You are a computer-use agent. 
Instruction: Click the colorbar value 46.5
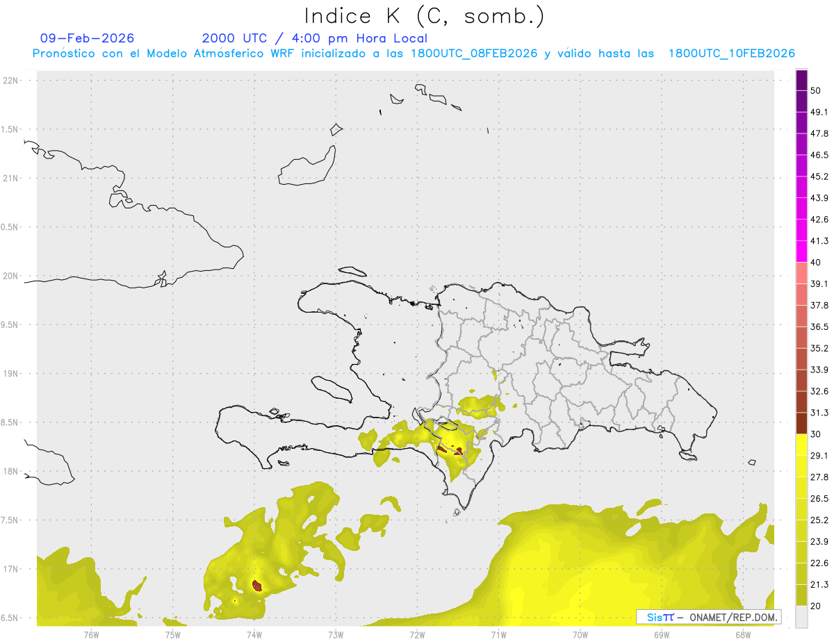tap(819, 155)
